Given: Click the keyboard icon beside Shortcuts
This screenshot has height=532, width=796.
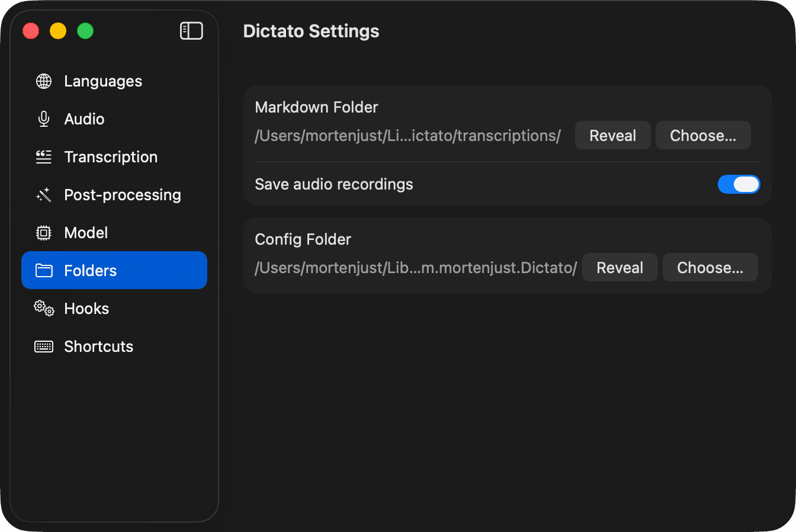Looking at the screenshot, I should [43, 346].
